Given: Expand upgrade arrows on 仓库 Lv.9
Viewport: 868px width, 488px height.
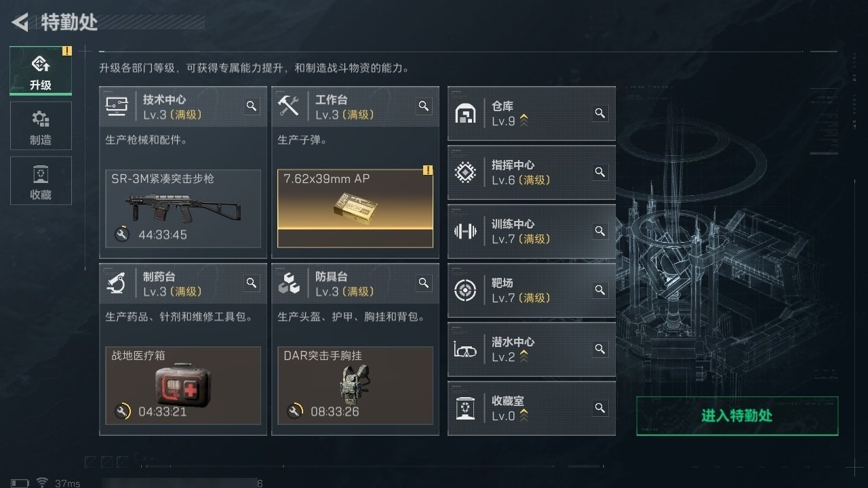Looking at the screenshot, I should click(x=524, y=121).
